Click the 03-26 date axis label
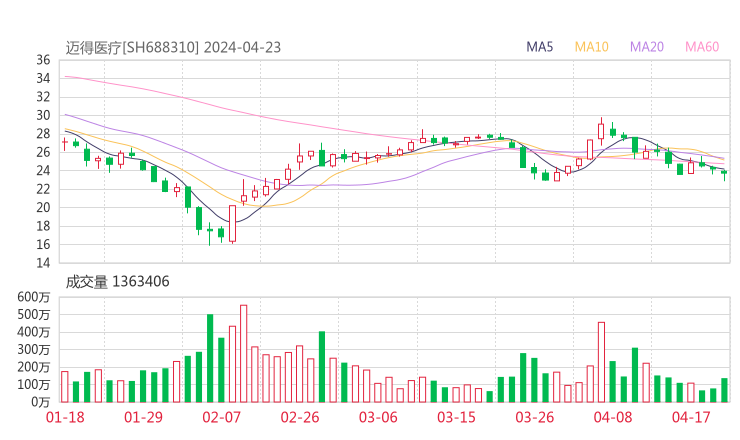Image resolution: width=740 pixels, height=440 pixels. pos(534,417)
